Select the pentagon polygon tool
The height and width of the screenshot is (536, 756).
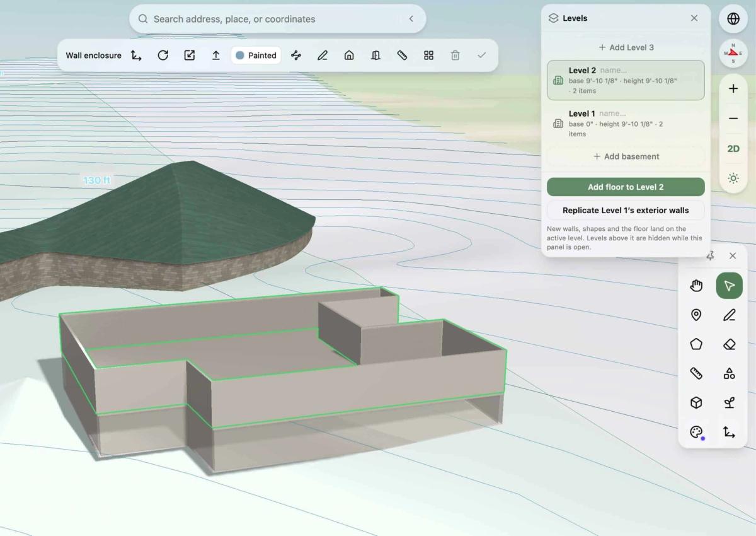pyautogui.click(x=696, y=344)
